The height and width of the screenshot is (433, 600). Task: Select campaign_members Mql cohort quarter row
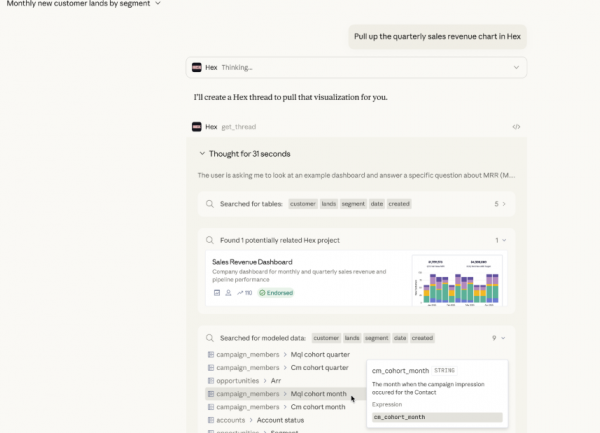click(278, 354)
